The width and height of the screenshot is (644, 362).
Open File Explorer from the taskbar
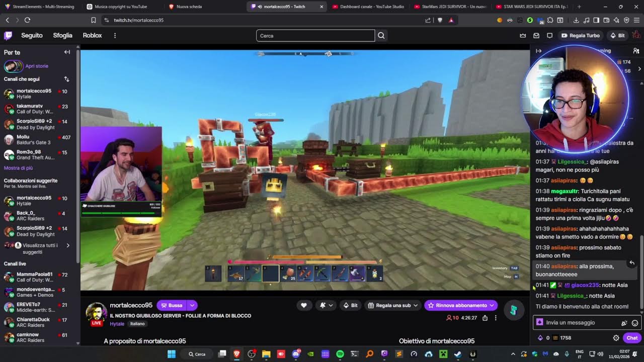(266, 354)
